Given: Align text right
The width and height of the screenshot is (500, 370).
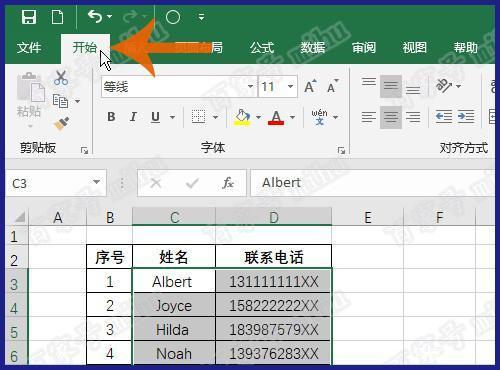Looking at the screenshot, I should 413,117.
